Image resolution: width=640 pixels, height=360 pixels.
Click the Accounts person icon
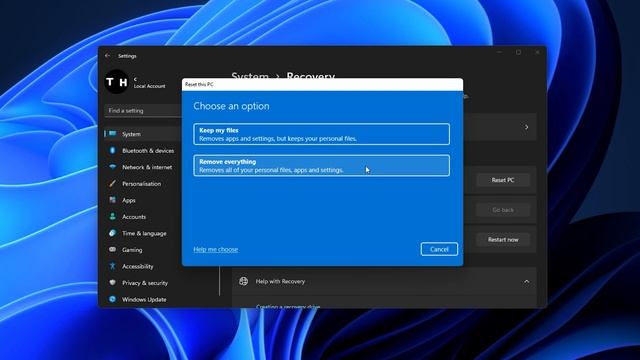(x=113, y=217)
